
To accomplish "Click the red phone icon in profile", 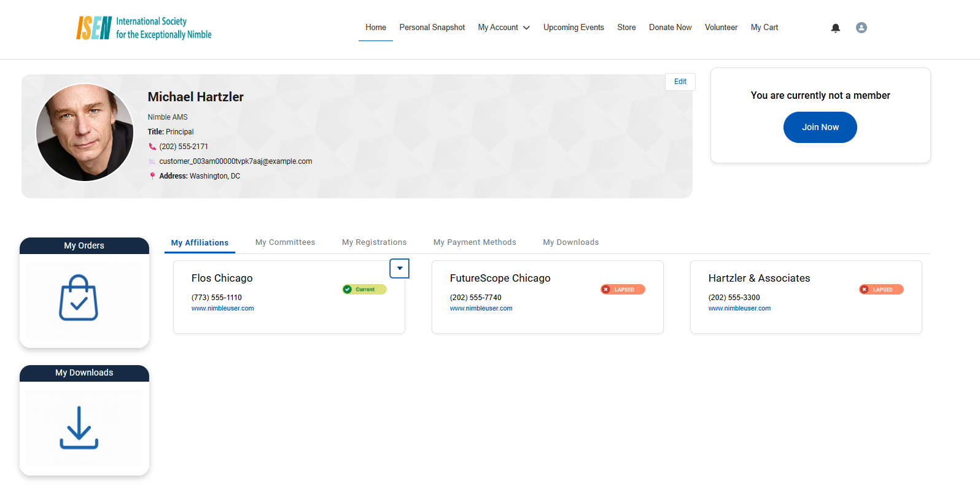I will pyautogui.click(x=152, y=147).
